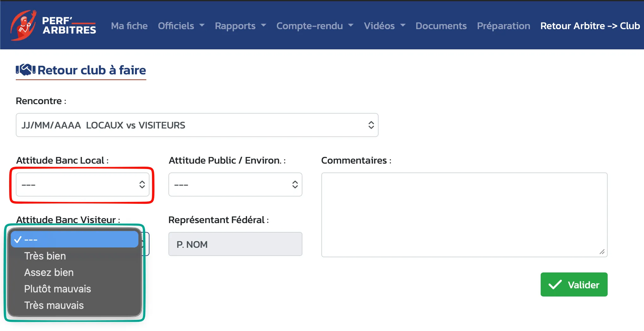
Task: Open the Attitude Public / Environ. dropdown
Action: (235, 184)
